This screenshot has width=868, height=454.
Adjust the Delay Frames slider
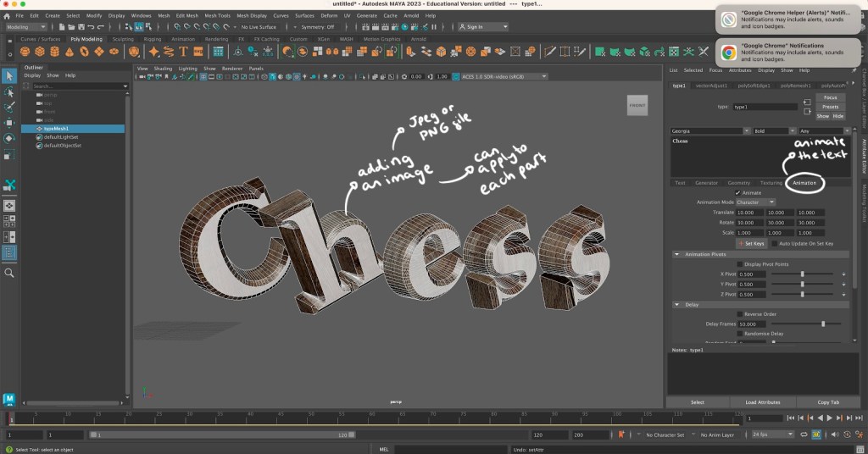pos(822,324)
